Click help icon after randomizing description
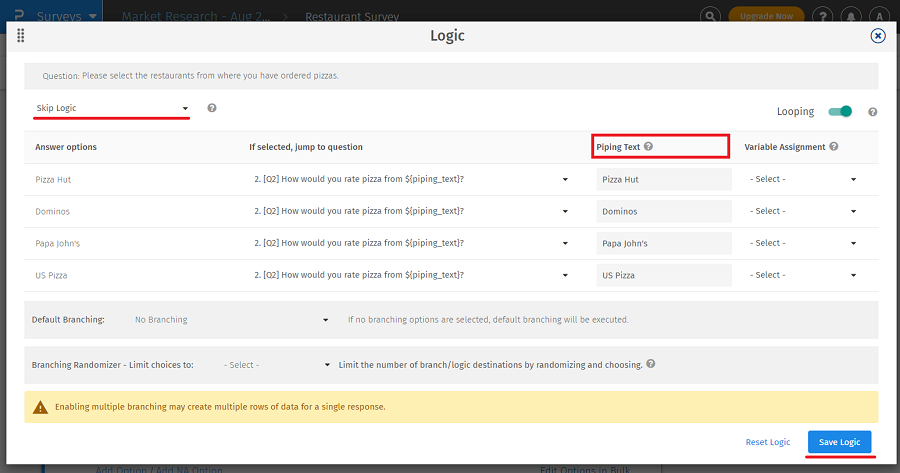Screen dimensions: 900x473 pyautogui.click(x=651, y=364)
